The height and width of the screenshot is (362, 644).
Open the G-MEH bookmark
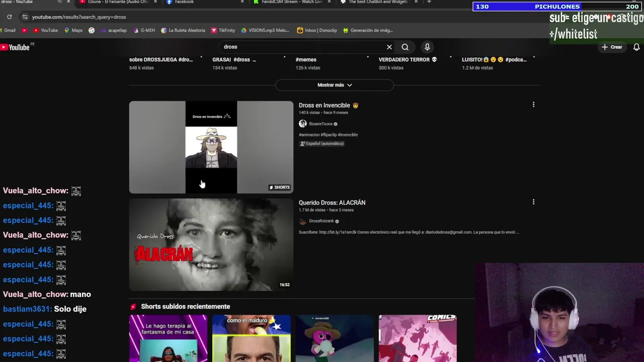(x=144, y=30)
